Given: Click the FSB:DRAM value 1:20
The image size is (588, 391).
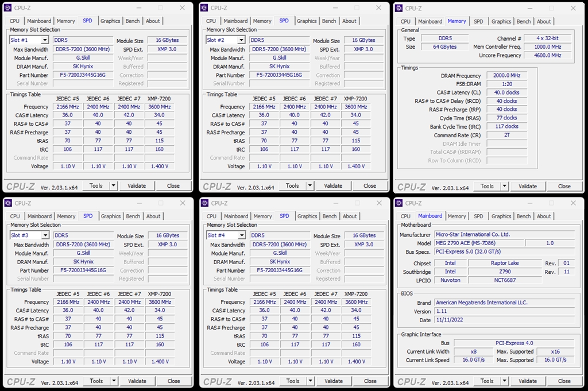Looking at the screenshot, I should click(506, 84).
